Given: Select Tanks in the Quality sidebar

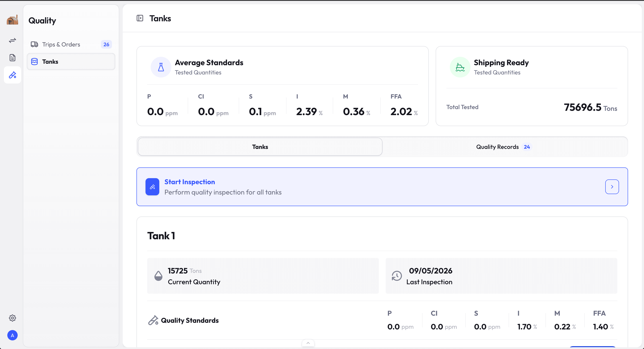Looking at the screenshot, I should click(71, 62).
